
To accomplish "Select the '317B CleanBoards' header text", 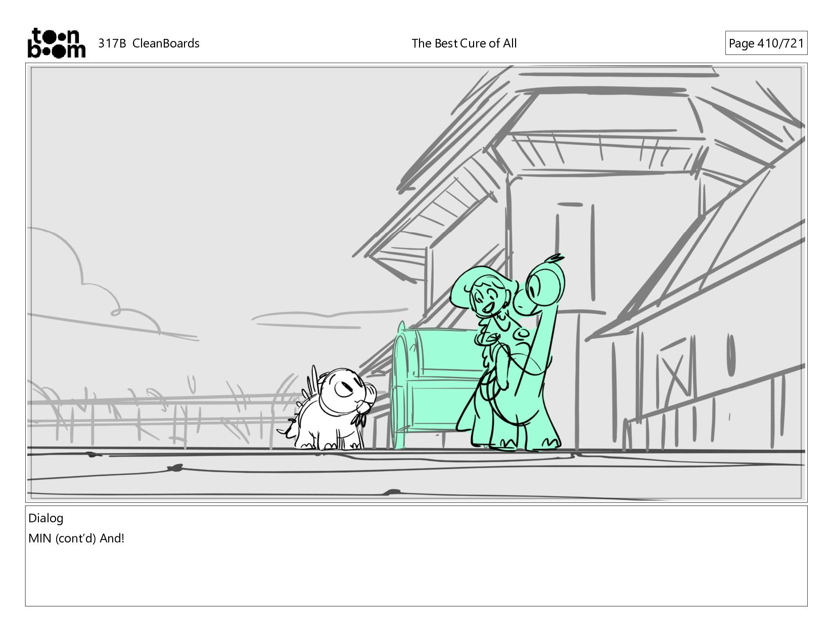I will click(x=149, y=43).
